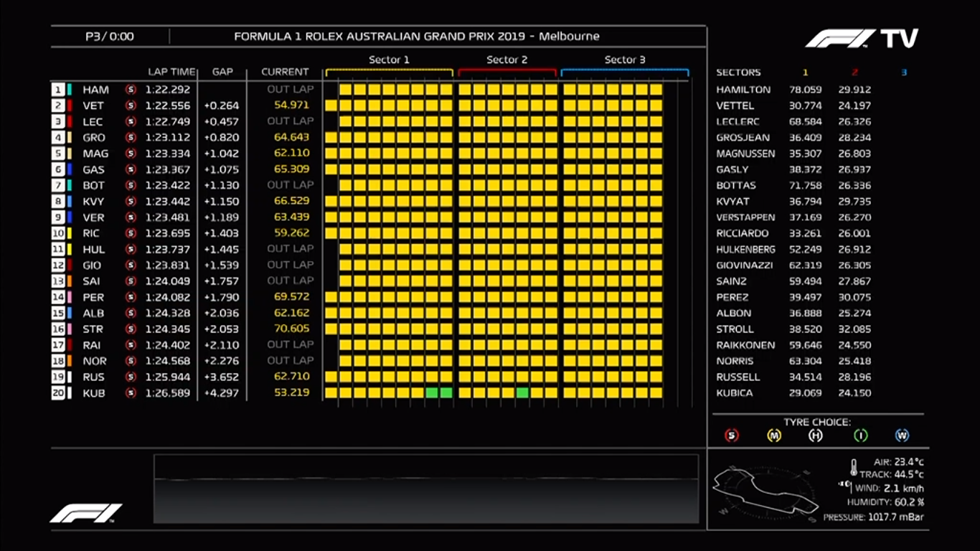Click the soft tyre icon next to BOT

[131, 185]
